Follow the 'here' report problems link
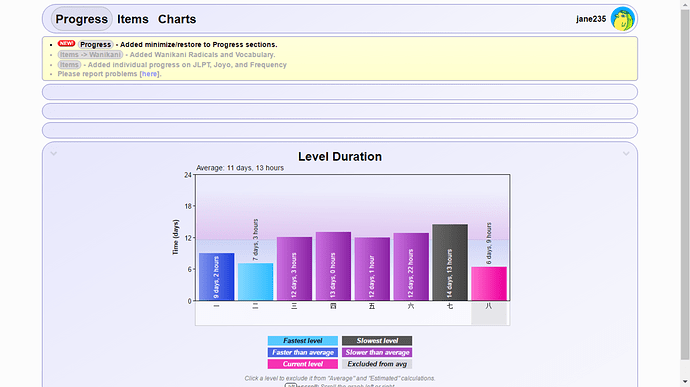690x387 pixels. pos(150,74)
